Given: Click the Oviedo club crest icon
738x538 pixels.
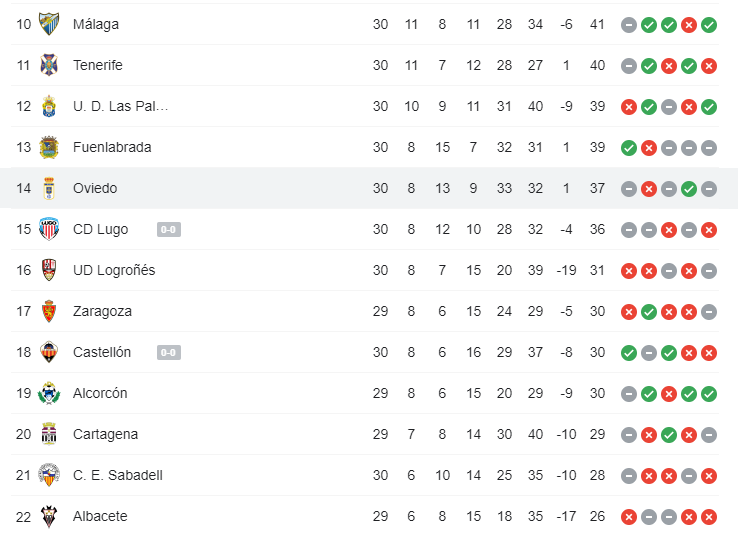Looking at the screenshot, I should 49,188.
